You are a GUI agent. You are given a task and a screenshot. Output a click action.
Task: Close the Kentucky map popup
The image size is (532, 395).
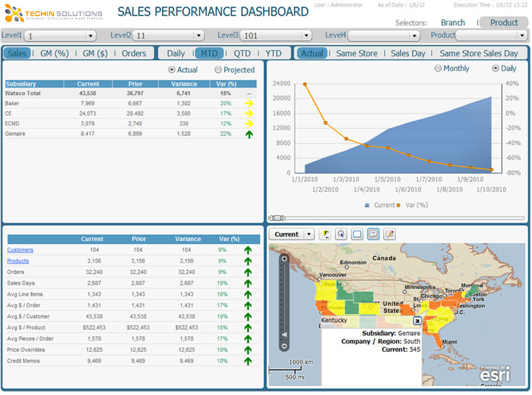pyautogui.click(x=417, y=321)
